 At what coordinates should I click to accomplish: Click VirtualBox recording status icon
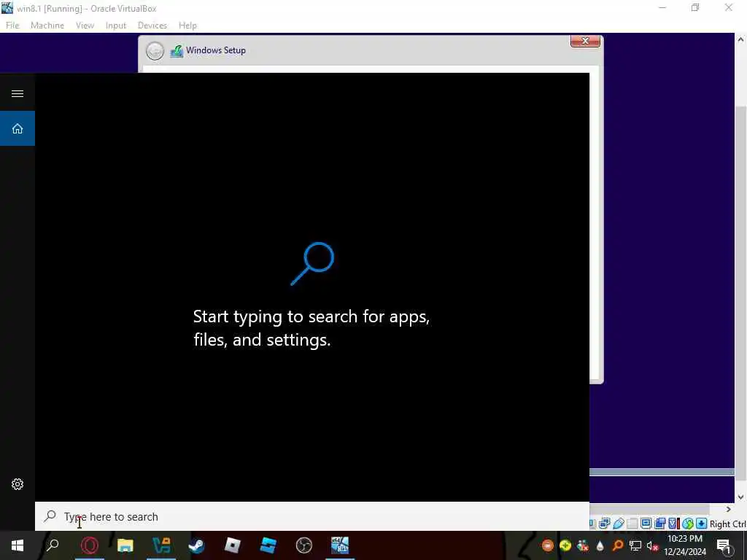pyautogui.click(x=659, y=524)
